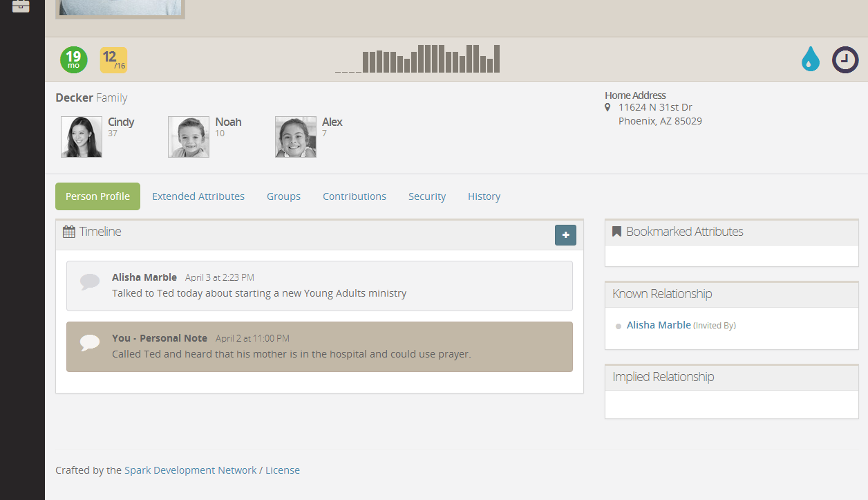This screenshot has width=868, height=500.
Task: Click the blue water drop baptism icon
Action: [811, 59]
